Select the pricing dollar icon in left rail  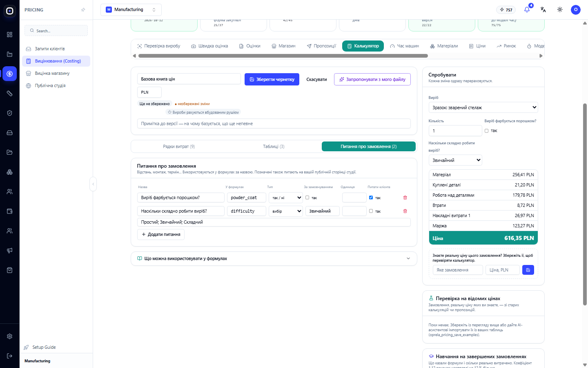(x=10, y=74)
